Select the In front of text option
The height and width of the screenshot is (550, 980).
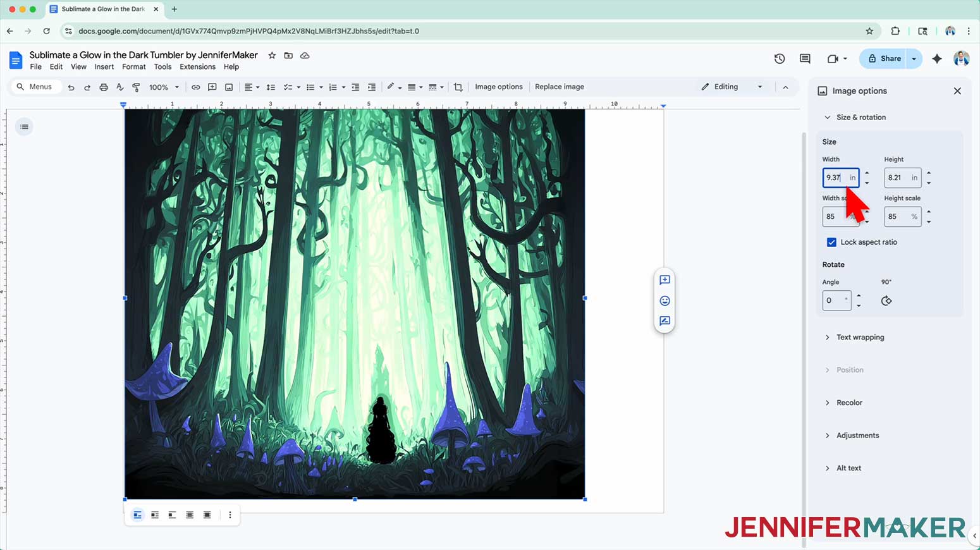(x=207, y=515)
